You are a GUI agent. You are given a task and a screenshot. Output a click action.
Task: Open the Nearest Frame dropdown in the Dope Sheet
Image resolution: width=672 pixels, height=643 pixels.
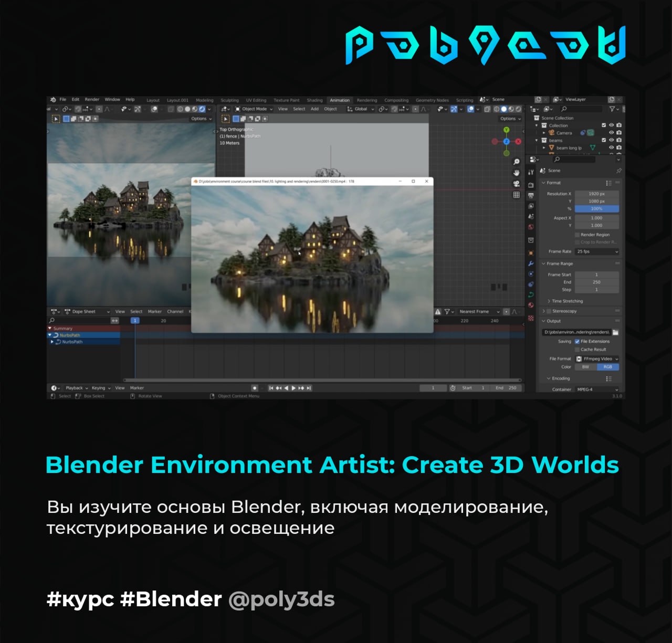[x=479, y=312]
